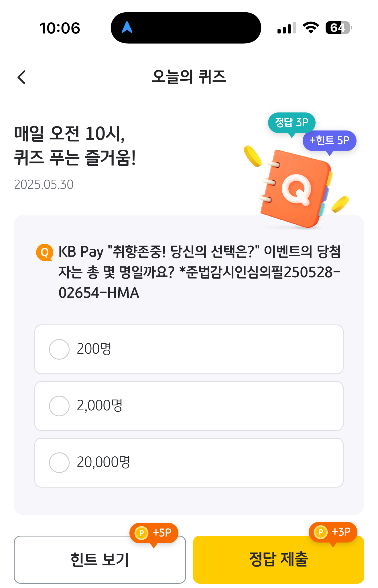Open hint with 힌트 보기 button
378x588 pixels.
[100, 560]
